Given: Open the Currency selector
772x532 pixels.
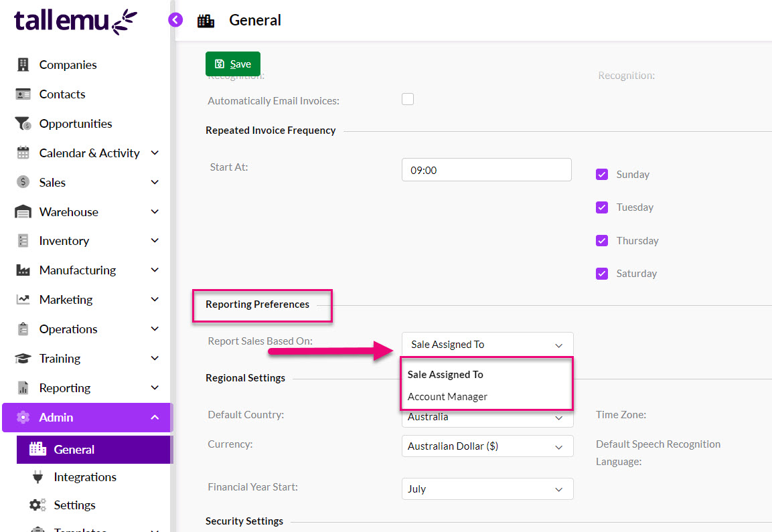Looking at the screenshot, I should [x=487, y=446].
